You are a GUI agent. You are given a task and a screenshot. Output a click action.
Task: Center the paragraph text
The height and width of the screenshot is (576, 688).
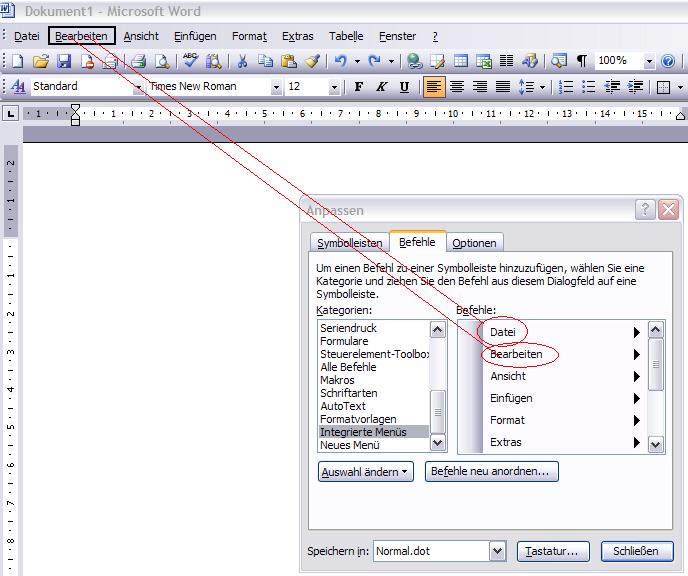tap(457, 86)
